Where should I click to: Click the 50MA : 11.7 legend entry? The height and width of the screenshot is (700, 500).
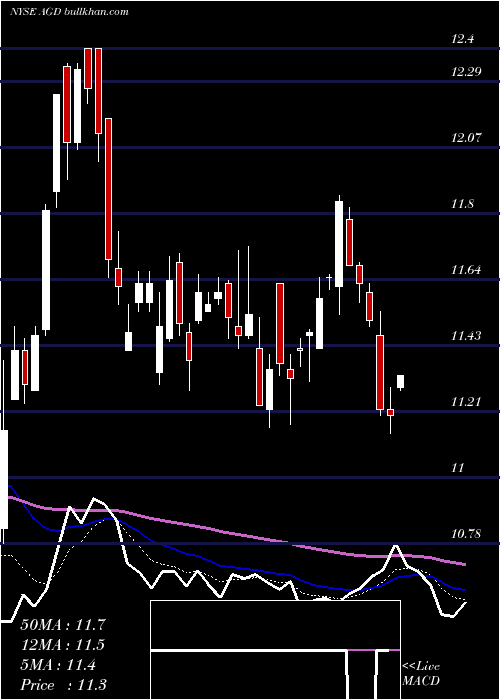pyautogui.click(x=63, y=625)
